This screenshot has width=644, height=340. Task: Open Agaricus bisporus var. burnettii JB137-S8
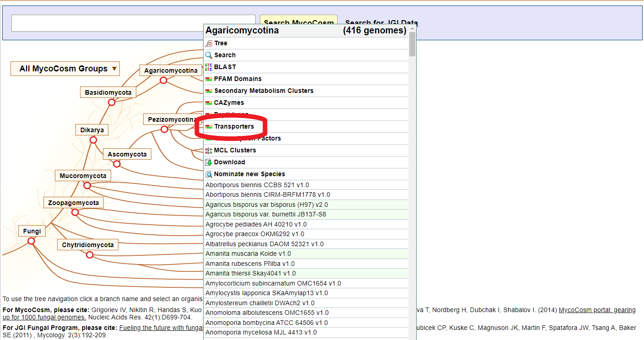pos(306,214)
